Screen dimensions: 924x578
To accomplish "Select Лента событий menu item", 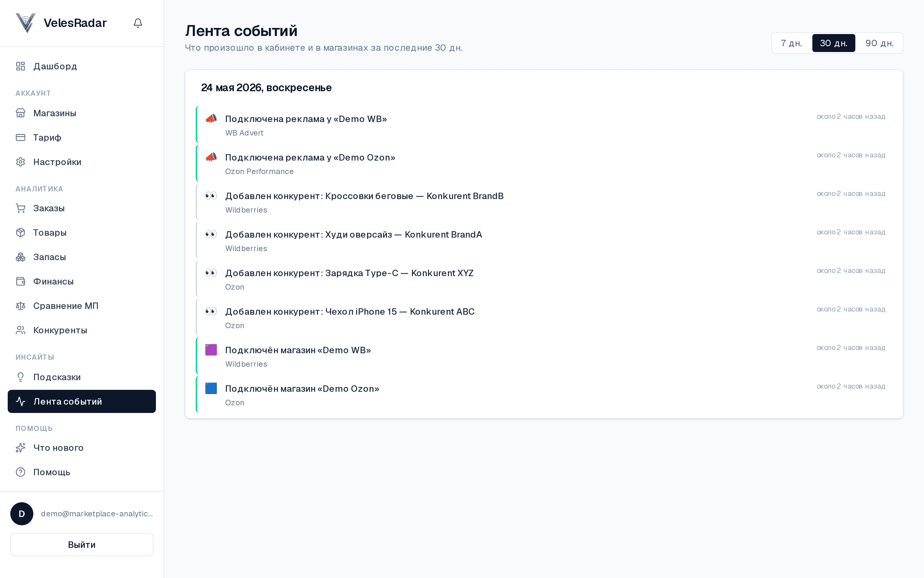I will pos(82,401).
